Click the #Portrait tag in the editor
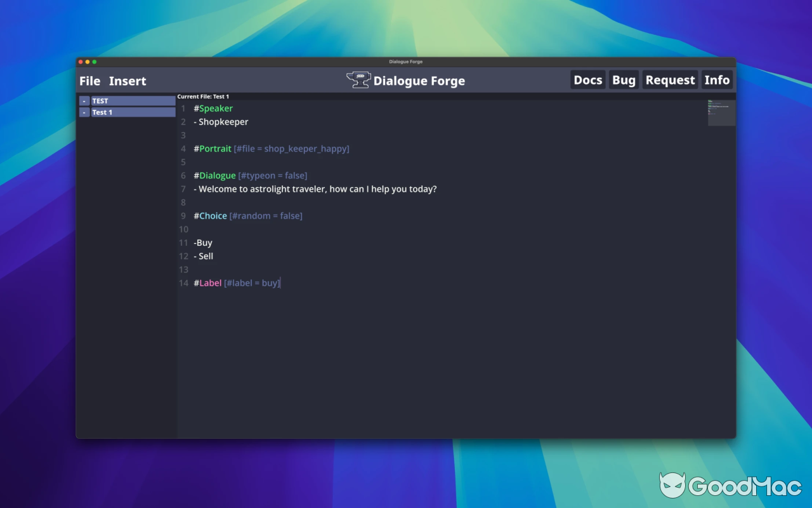Screen dimensions: 812x508 (213, 148)
